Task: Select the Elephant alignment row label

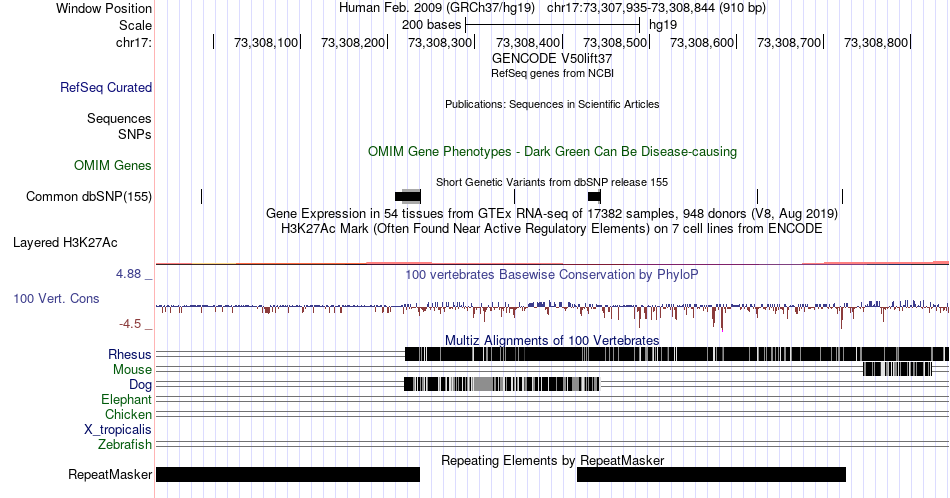Action: (126, 400)
